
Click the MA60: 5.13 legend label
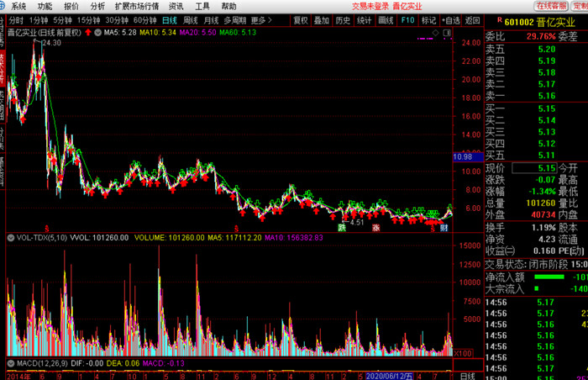[238, 32]
